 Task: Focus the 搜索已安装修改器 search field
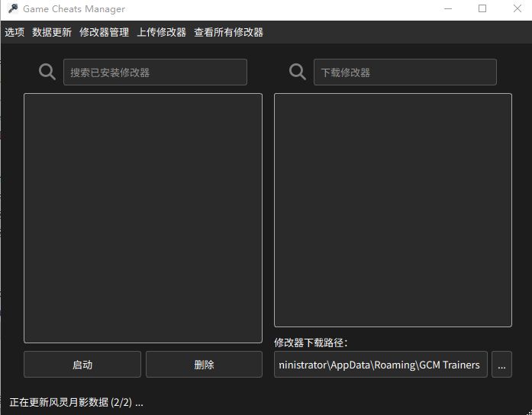coord(155,72)
